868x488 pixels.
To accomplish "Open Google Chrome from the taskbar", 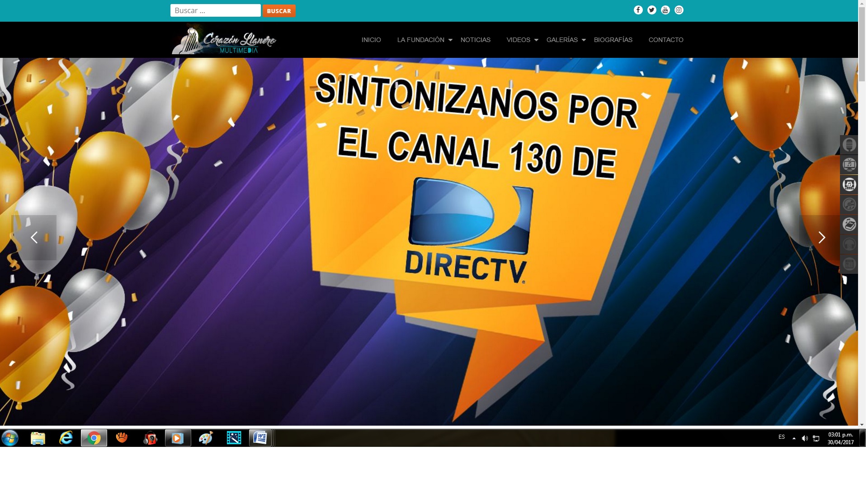I will pos(94,438).
